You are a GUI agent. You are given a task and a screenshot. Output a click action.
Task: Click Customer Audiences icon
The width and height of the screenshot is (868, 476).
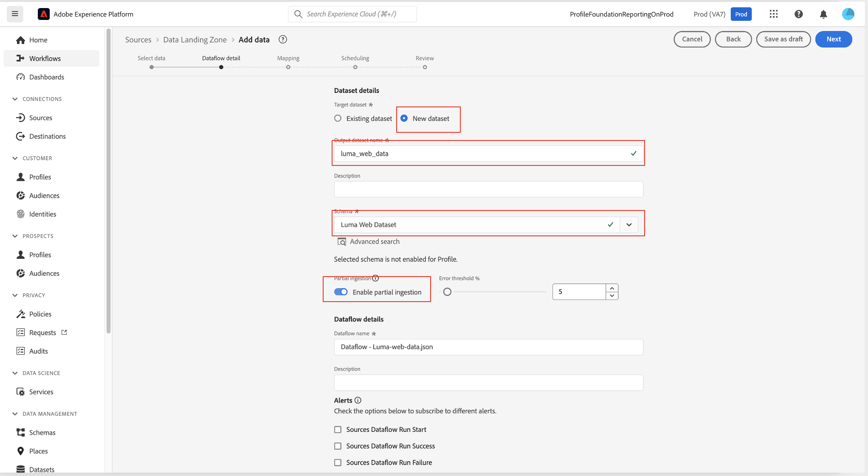click(20, 196)
